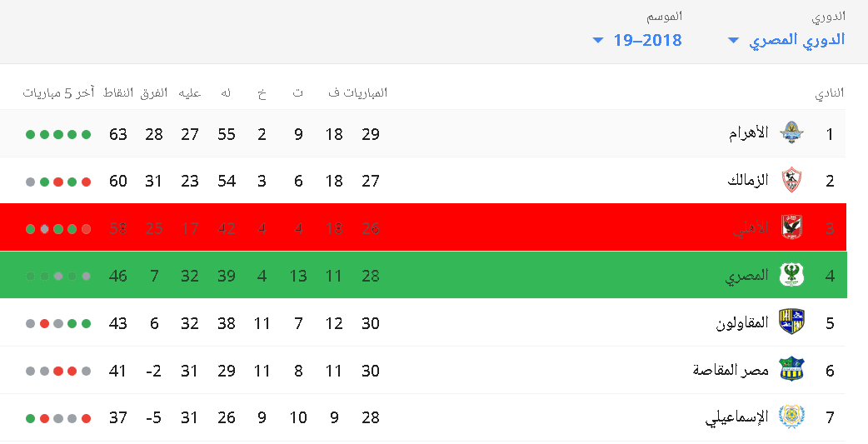Select the الإسماعيلي team name
The height and width of the screenshot is (444, 868).
point(737,417)
